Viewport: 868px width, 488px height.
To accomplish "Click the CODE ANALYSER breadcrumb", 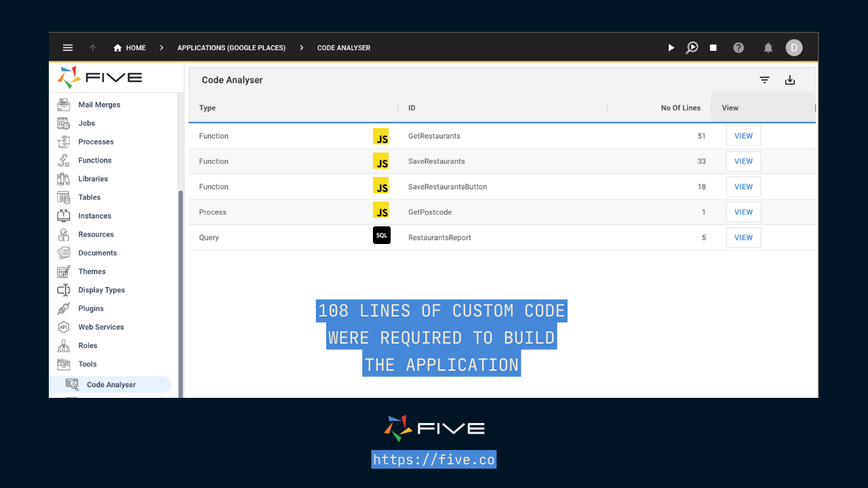I will point(344,48).
